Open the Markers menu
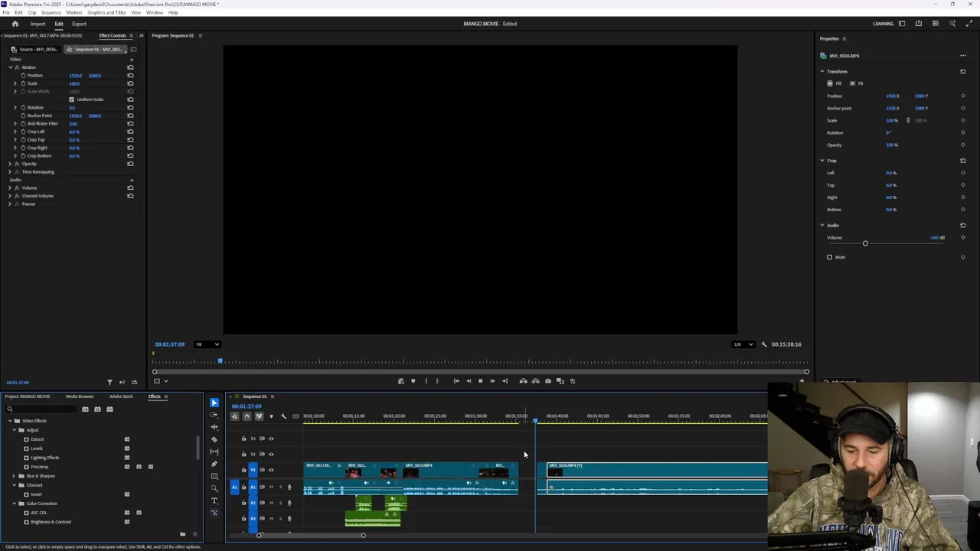Screen dimensions: 980x551 coord(74,12)
